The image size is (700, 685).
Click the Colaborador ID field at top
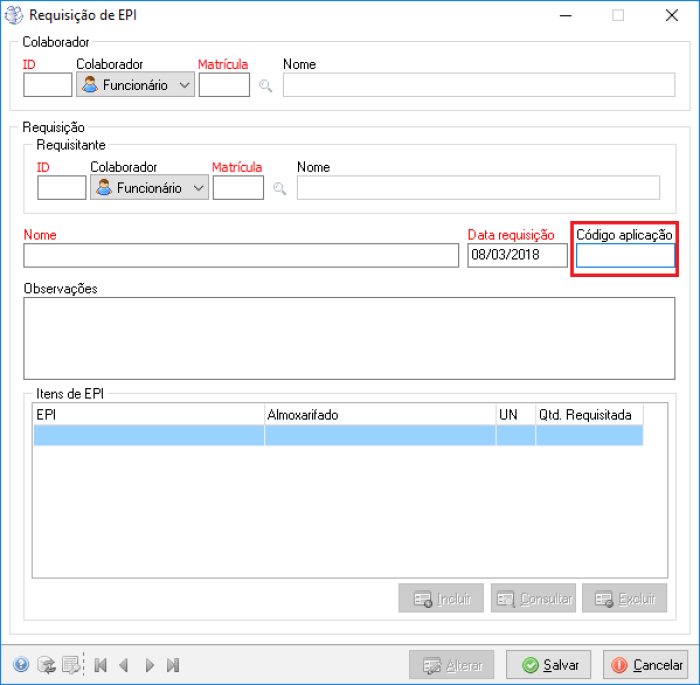pos(47,86)
